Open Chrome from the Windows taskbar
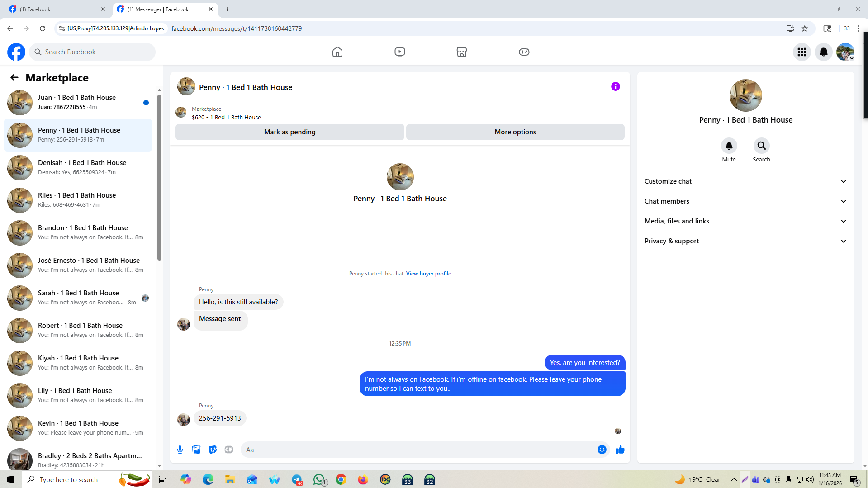 pos(341,479)
